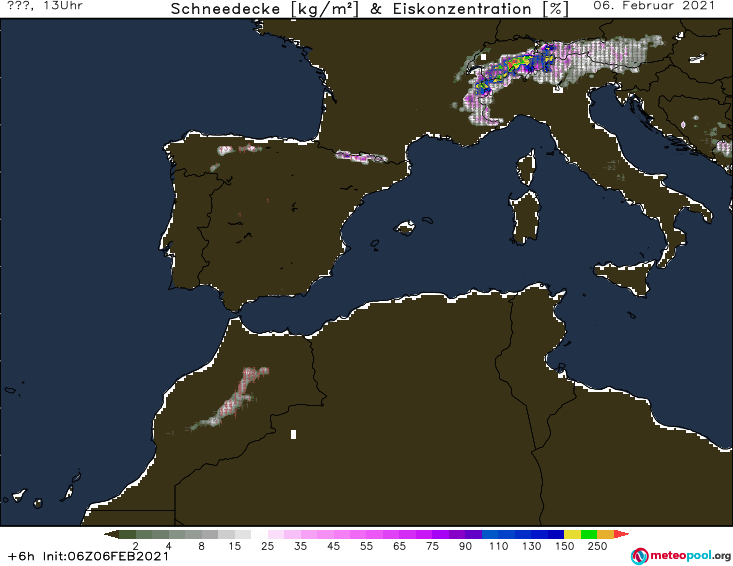The height and width of the screenshot is (566, 733).
Task: Click legend value '25'
Action: pos(267,546)
